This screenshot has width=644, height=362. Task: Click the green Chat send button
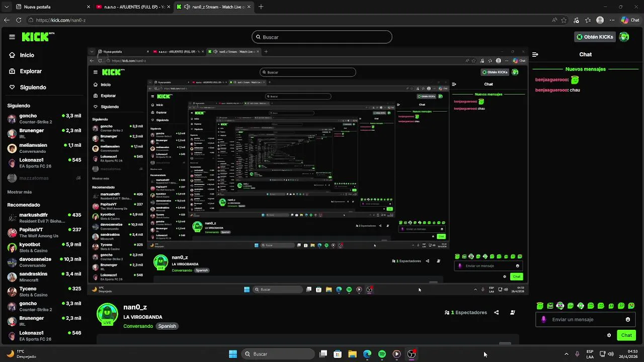coord(626,335)
